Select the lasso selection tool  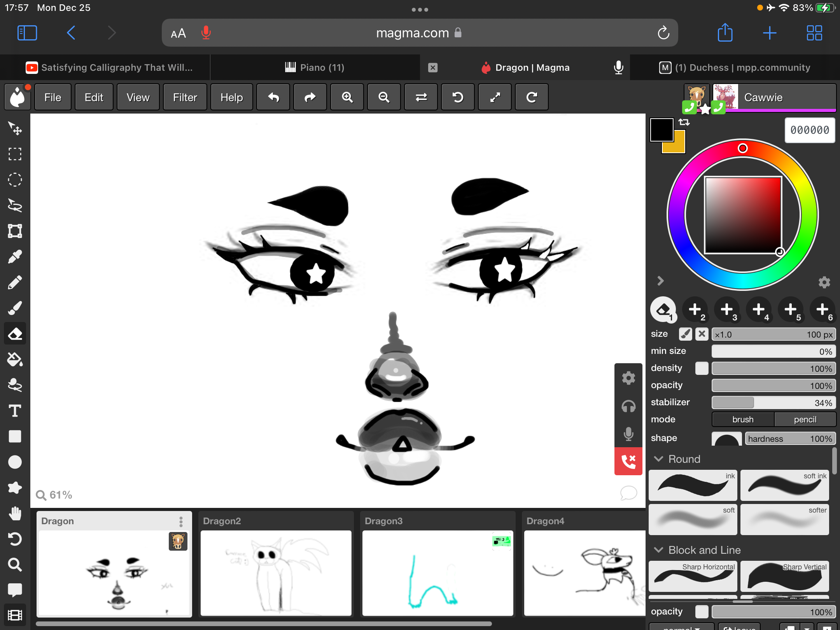15,205
